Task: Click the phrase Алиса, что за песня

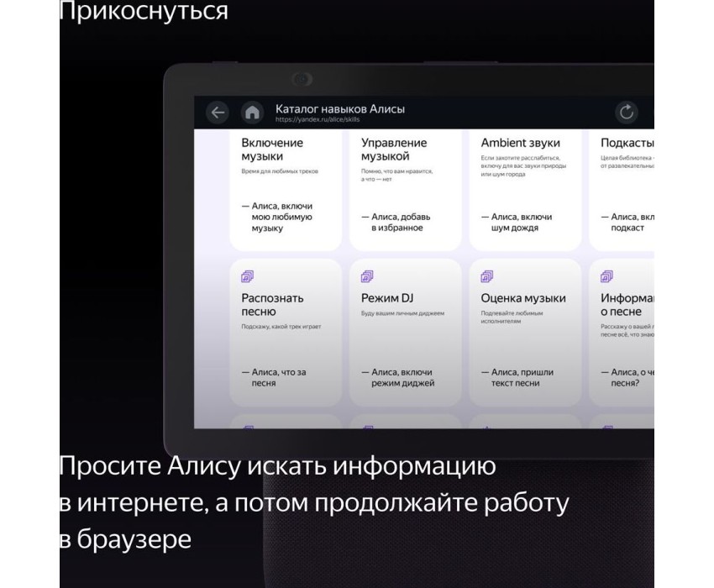Action: (x=274, y=377)
